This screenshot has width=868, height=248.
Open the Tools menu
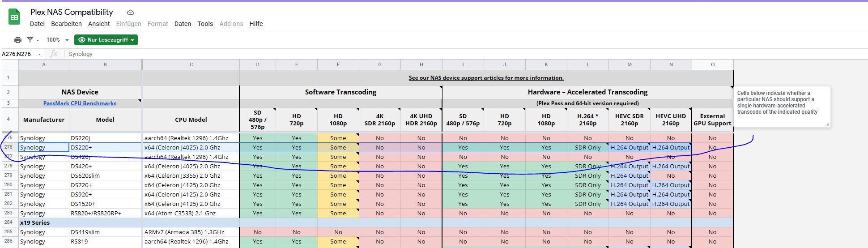[205, 24]
